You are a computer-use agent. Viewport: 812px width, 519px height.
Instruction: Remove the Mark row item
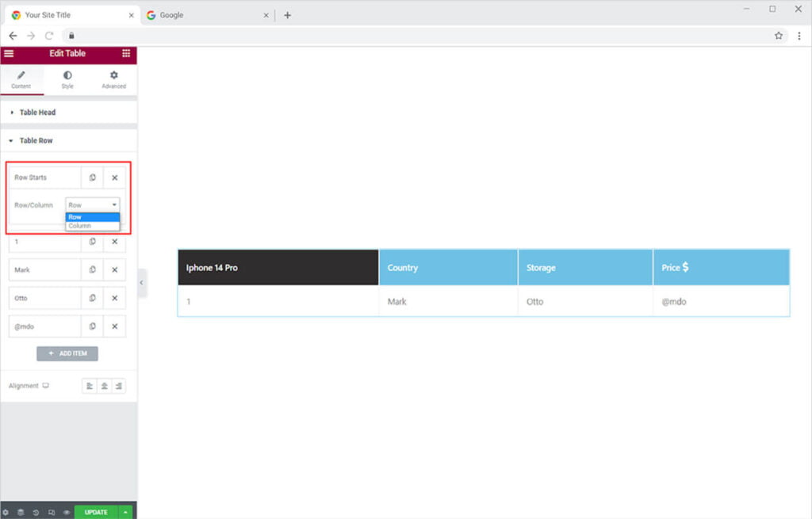pos(114,270)
